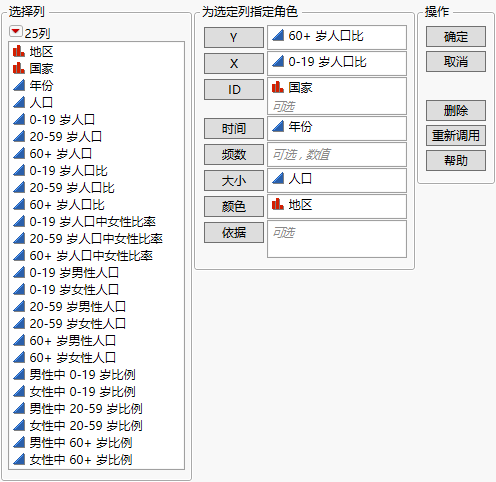Click the icon beside 20-59 岁人口中女性比率

(19, 239)
